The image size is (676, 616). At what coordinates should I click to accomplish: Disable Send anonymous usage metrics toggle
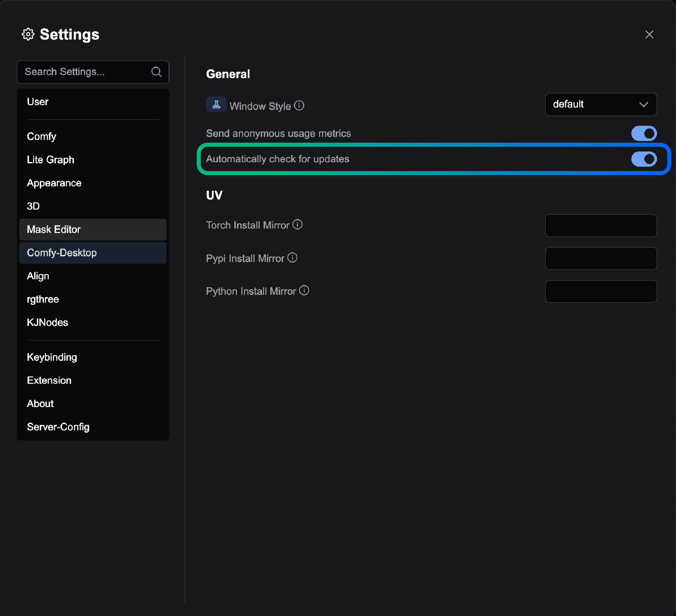click(644, 134)
